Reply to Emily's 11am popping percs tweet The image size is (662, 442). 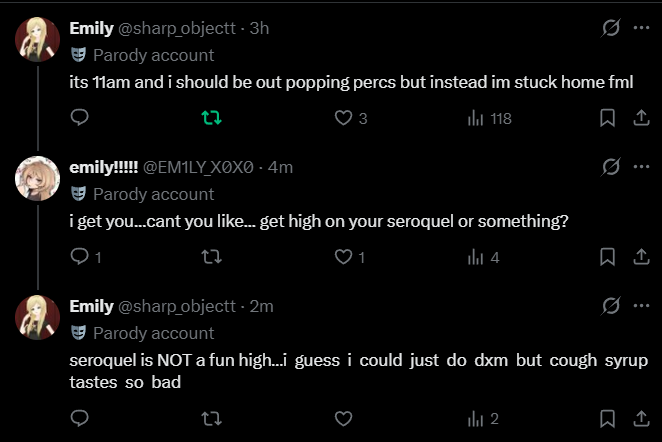(79, 117)
